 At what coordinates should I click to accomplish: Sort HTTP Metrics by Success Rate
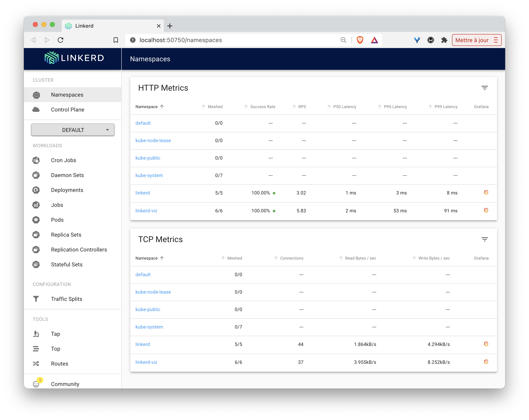point(260,107)
